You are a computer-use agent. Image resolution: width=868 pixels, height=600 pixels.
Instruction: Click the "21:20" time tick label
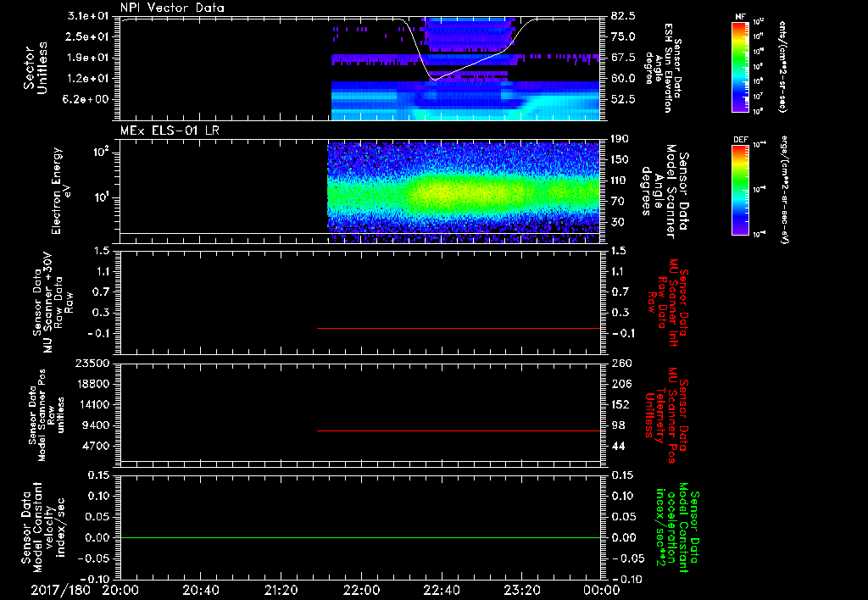[281, 590]
